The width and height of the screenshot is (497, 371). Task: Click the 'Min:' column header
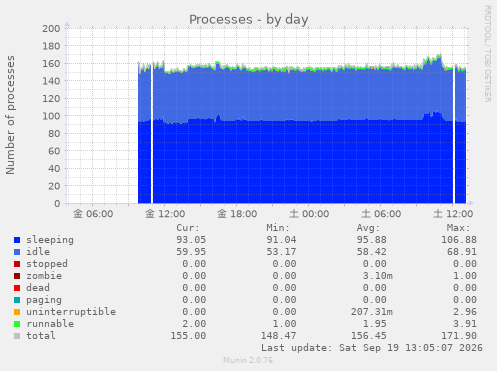coord(278,228)
